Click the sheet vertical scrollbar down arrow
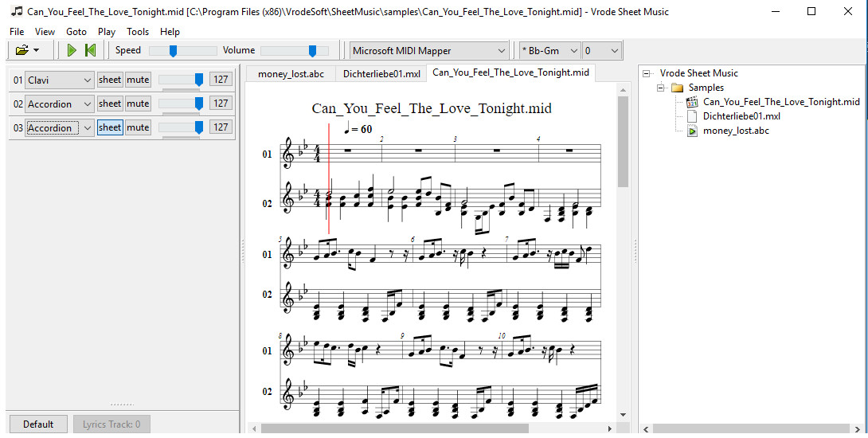The image size is (868, 438). point(623,415)
